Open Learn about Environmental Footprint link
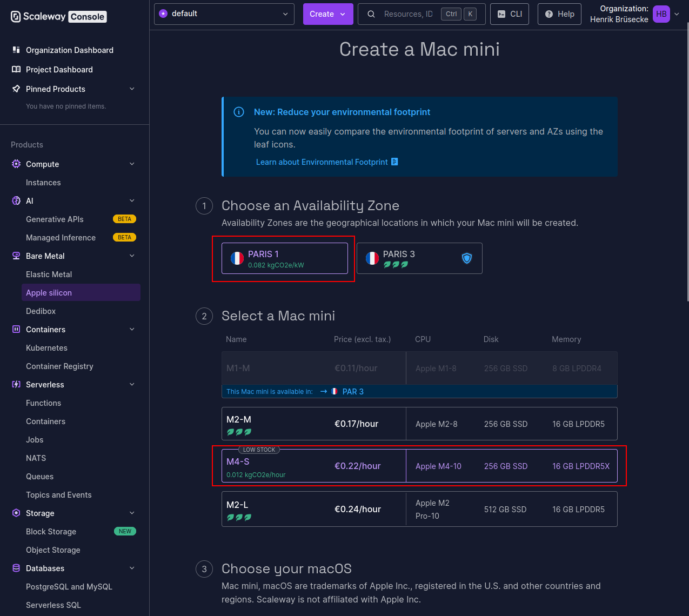The image size is (689, 616). point(327,162)
